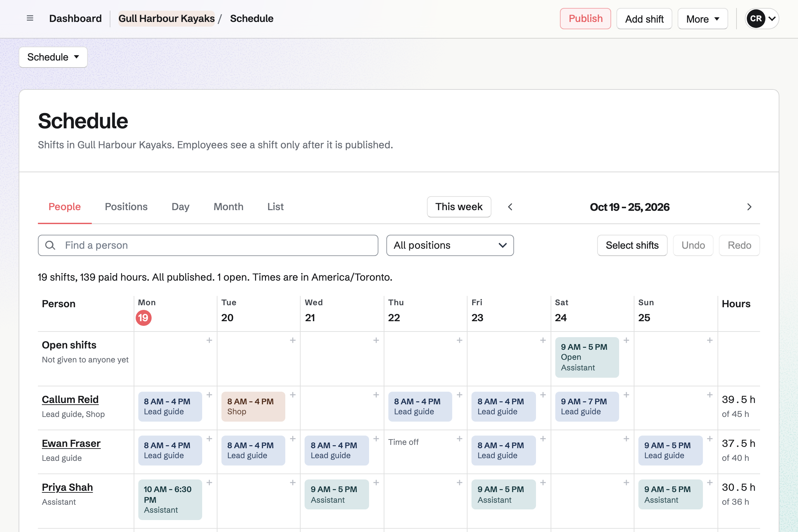
Task: Open the CR account menu
Action: click(x=762, y=19)
